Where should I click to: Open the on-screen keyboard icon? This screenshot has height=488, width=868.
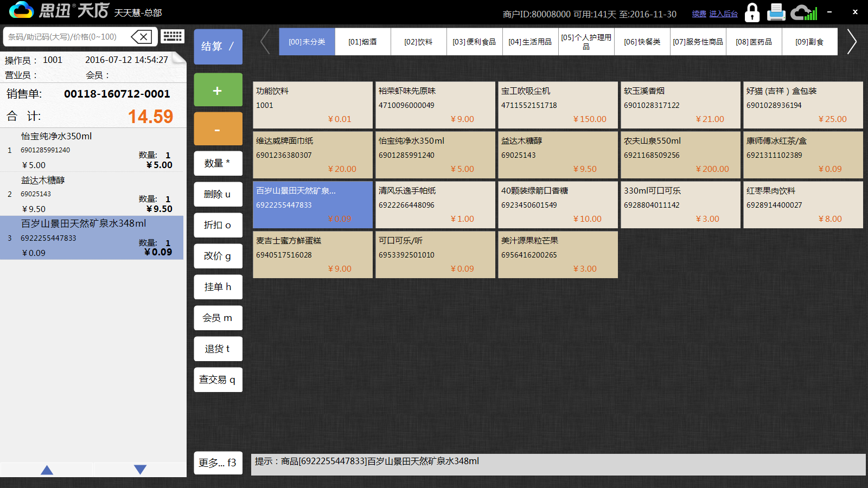[x=173, y=36]
